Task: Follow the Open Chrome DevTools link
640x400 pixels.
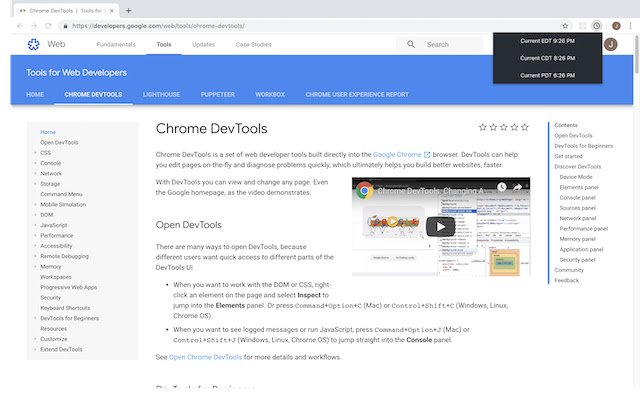Action: [x=205, y=357]
